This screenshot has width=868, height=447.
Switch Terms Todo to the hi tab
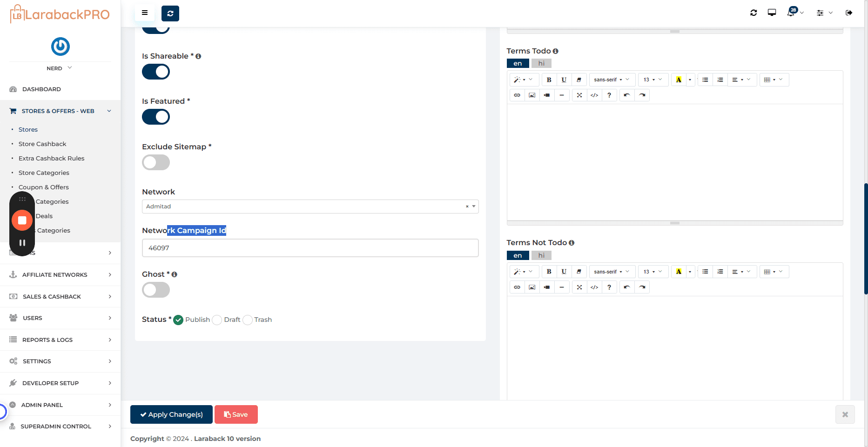point(541,63)
